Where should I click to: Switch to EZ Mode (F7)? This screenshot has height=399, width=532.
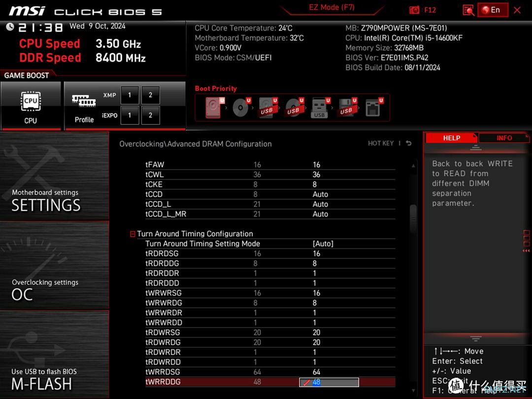click(x=332, y=7)
